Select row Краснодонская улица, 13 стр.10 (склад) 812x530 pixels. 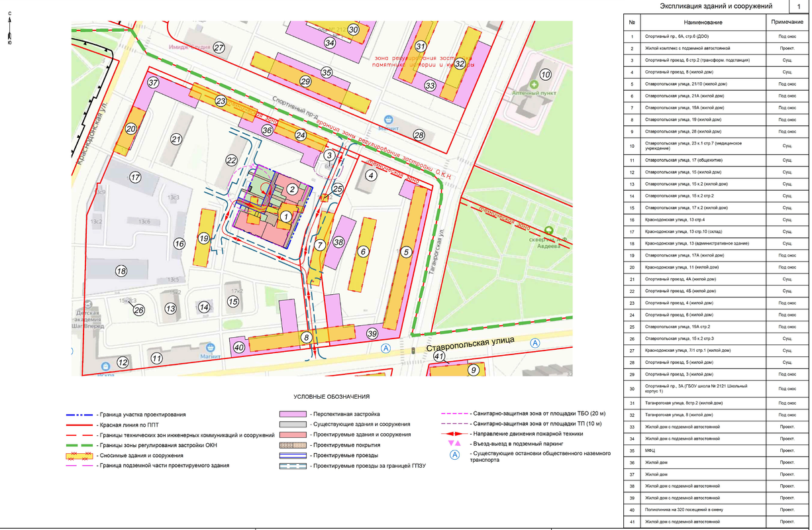tap(715, 231)
